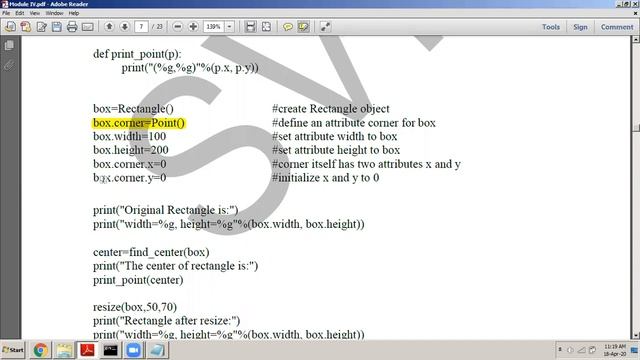Open zoom percentage dropdown arrow
The width and height of the screenshot is (640, 360).
(230, 27)
